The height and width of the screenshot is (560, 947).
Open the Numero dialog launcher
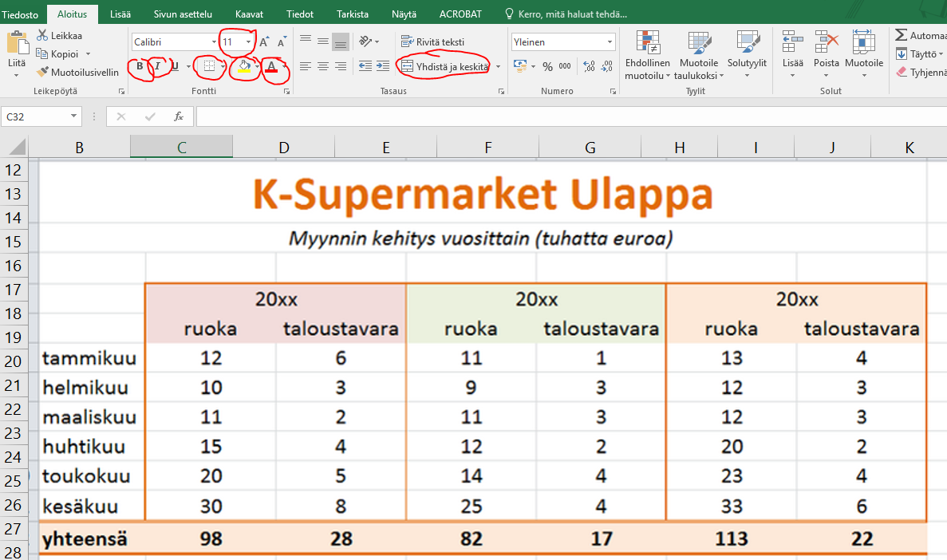[x=613, y=91]
